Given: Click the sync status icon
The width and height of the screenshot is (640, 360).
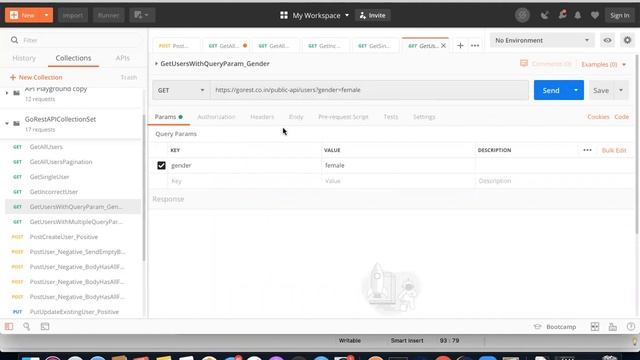Looking at the screenshot, I should tap(522, 15).
